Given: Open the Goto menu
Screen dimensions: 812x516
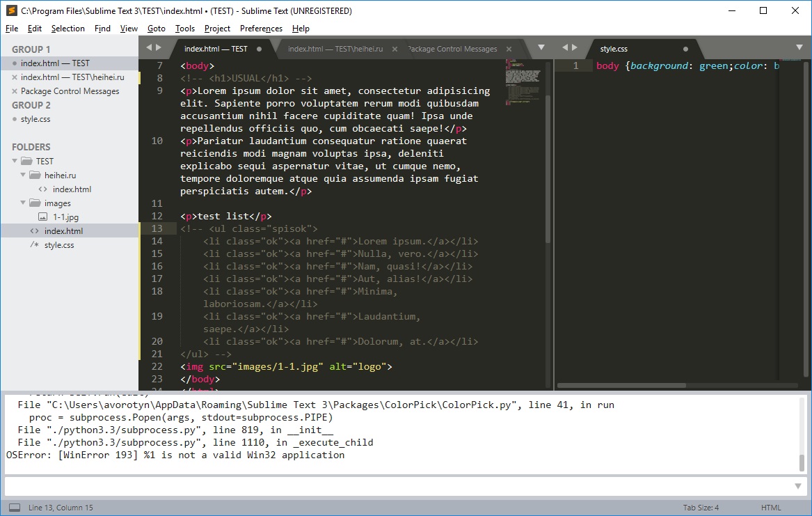Looking at the screenshot, I should (x=157, y=29).
